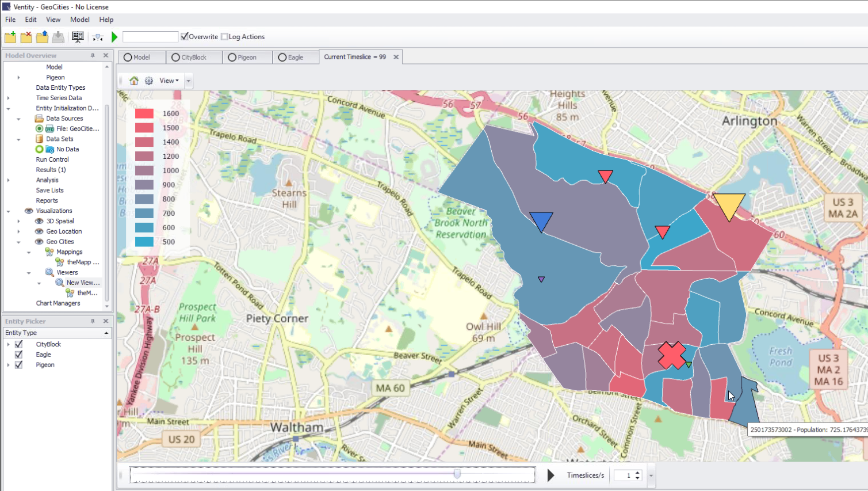Collapse the Data Sources node
The height and width of the screenshot is (491, 868).
tap(18, 119)
